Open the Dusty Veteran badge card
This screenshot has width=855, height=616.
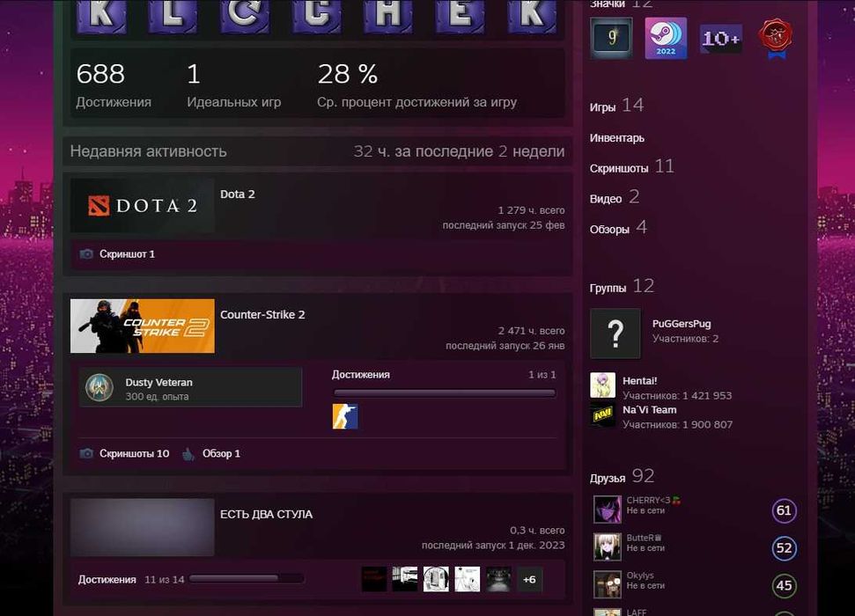190,387
